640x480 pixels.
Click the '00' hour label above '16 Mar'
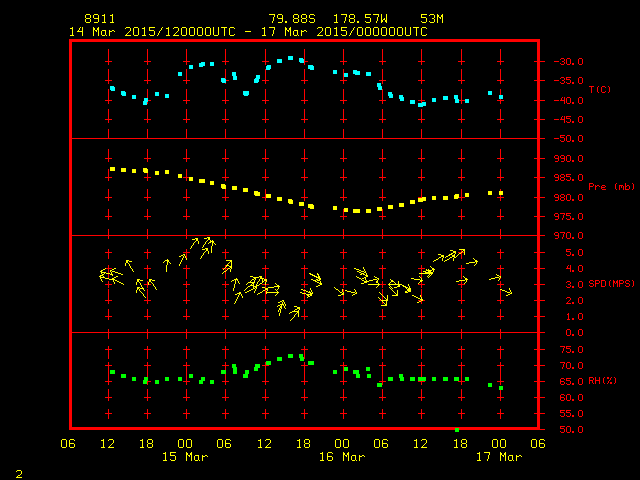pos(342,444)
